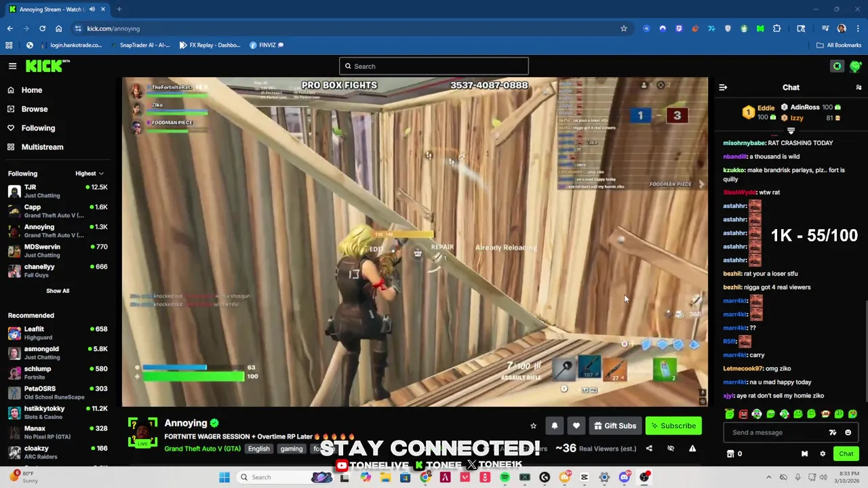Click Show All under Following list

58,291
